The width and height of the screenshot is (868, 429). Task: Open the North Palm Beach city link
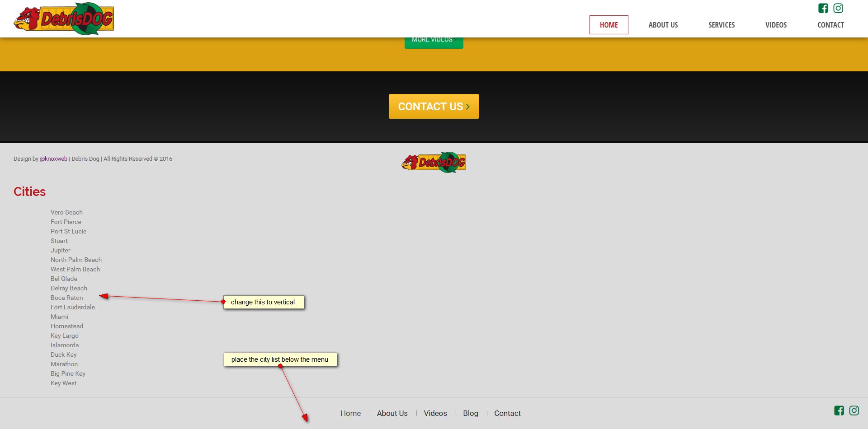76,260
